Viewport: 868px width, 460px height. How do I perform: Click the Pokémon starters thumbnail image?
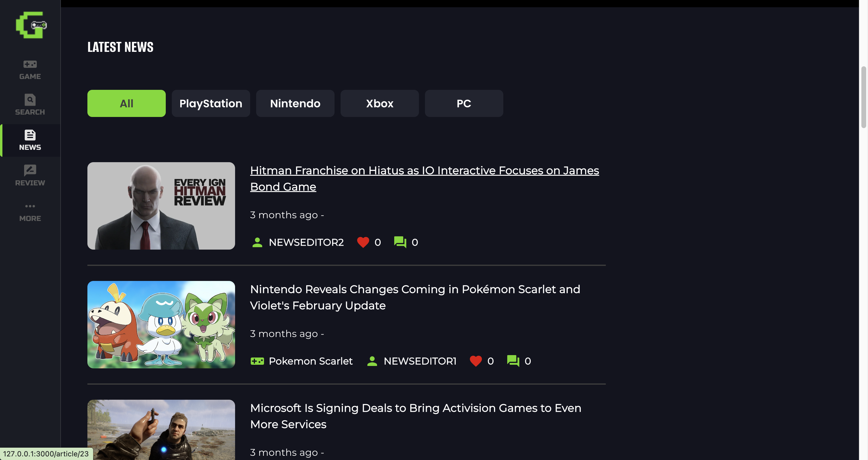coord(161,325)
